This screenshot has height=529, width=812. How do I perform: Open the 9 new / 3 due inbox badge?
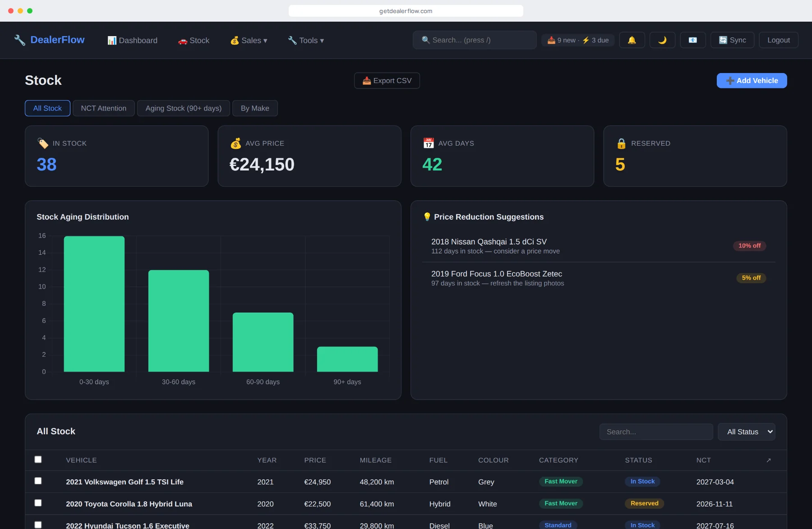click(x=578, y=40)
